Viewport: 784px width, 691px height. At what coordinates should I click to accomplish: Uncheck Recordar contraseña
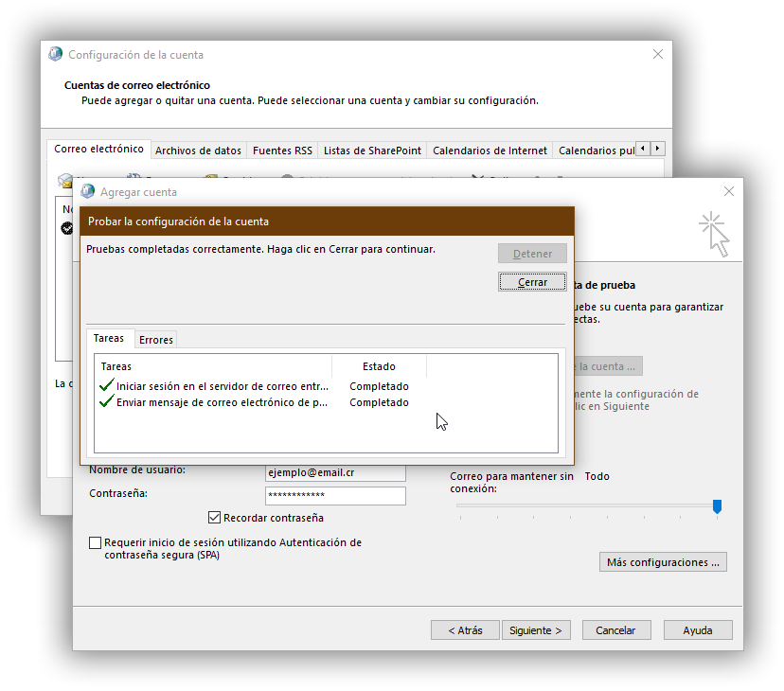[214, 517]
